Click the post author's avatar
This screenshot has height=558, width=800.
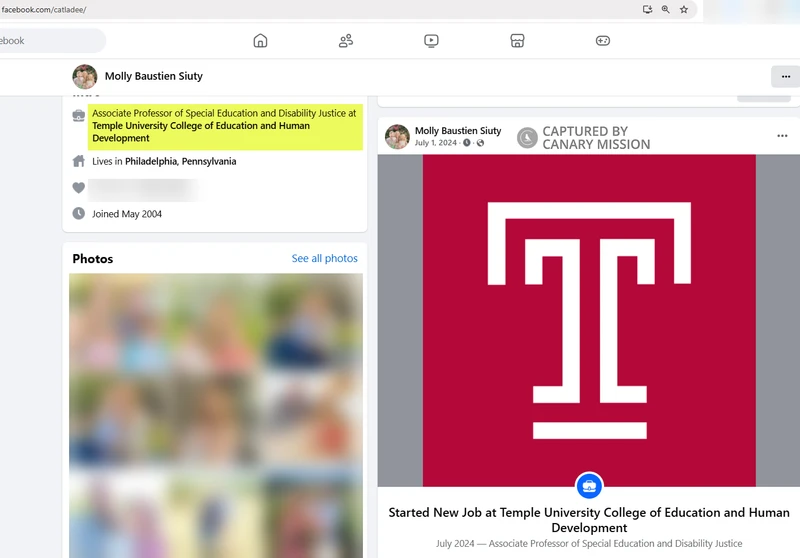coord(397,137)
